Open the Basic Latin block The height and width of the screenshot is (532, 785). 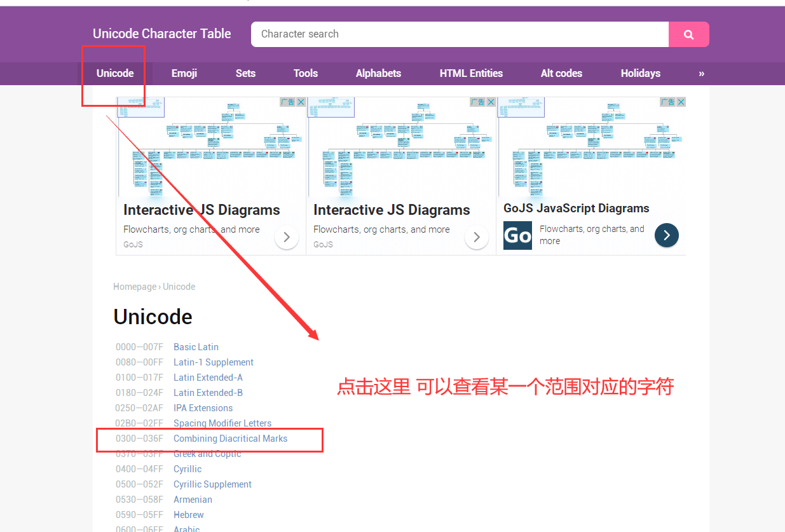click(x=196, y=347)
